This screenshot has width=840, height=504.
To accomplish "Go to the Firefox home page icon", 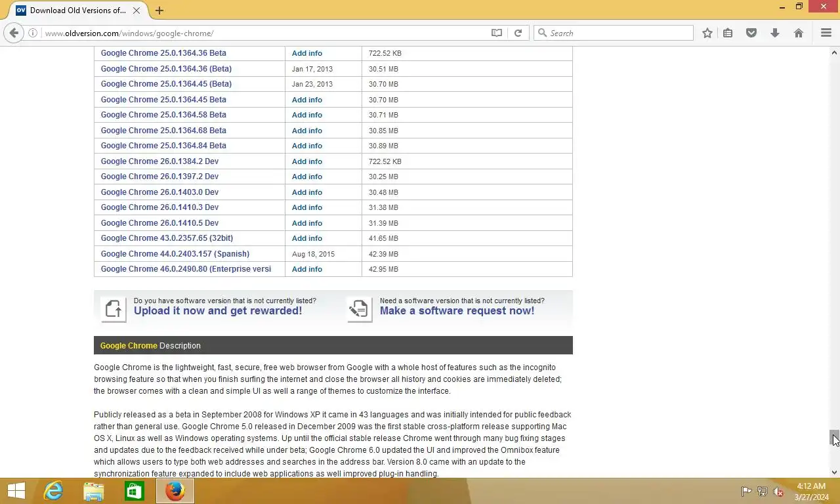I will point(799,33).
